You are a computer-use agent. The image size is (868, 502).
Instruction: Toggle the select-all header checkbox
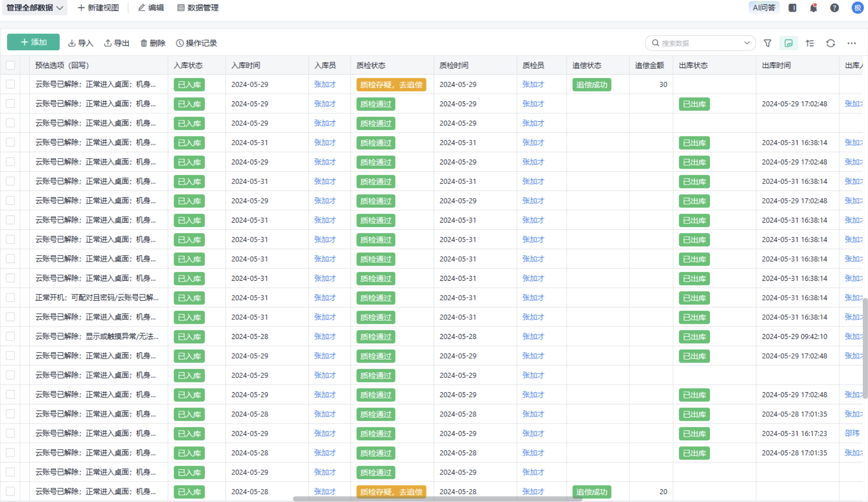11,65
